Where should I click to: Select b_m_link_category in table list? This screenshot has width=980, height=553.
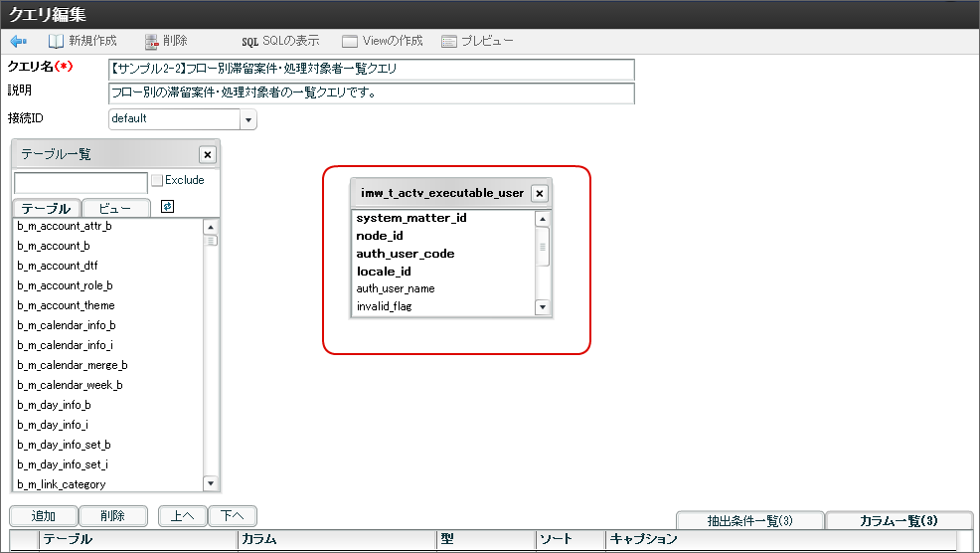(62, 484)
